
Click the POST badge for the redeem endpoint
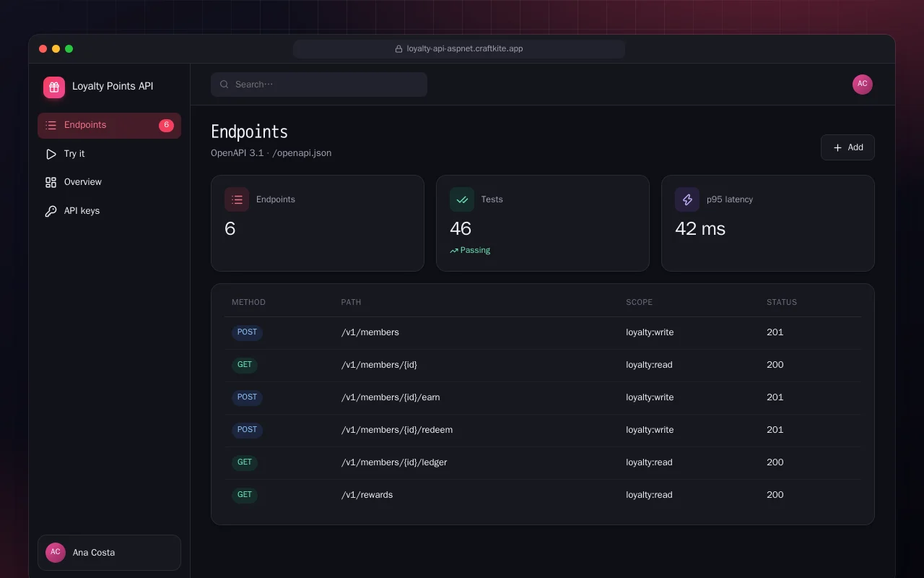pos(247,430)
